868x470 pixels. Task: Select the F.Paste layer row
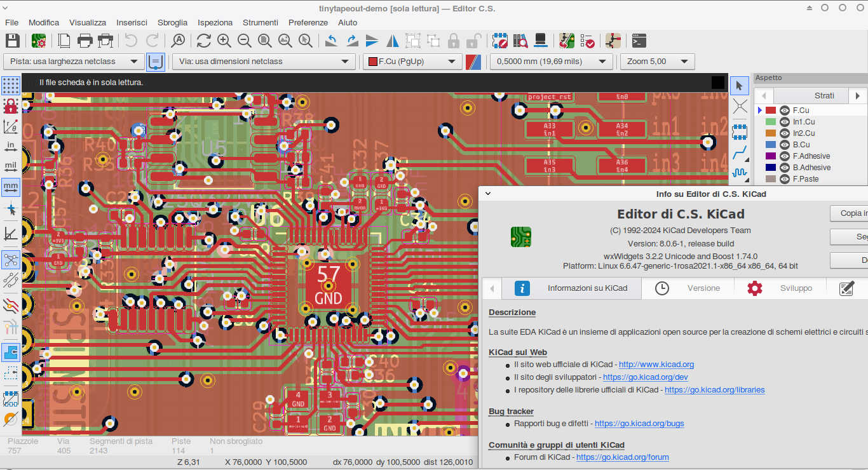coord(805,179)
